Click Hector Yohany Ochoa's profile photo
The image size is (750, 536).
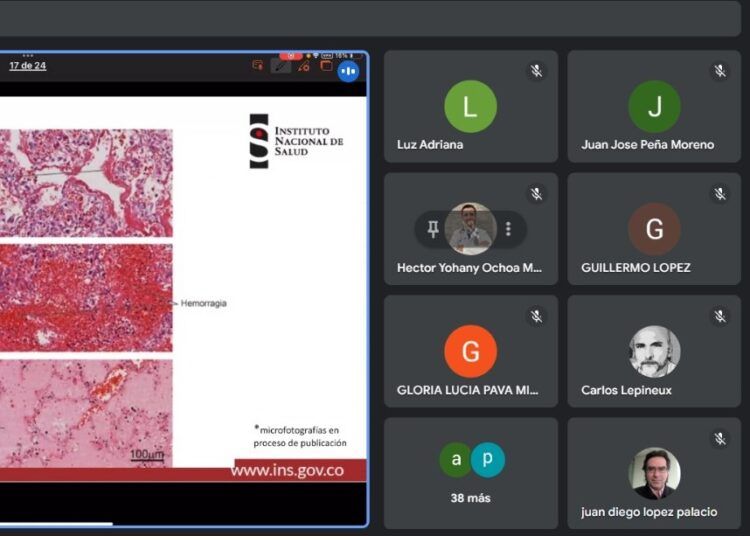[471, 229]
